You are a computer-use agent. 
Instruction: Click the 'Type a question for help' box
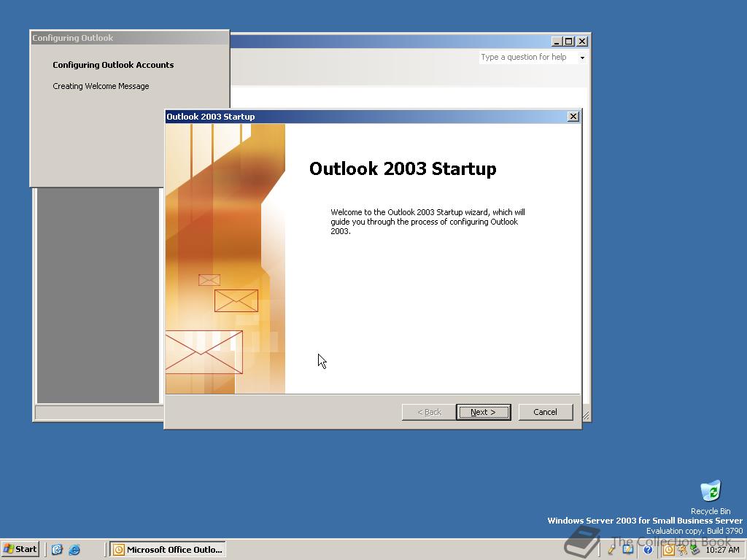click(528, 57)
